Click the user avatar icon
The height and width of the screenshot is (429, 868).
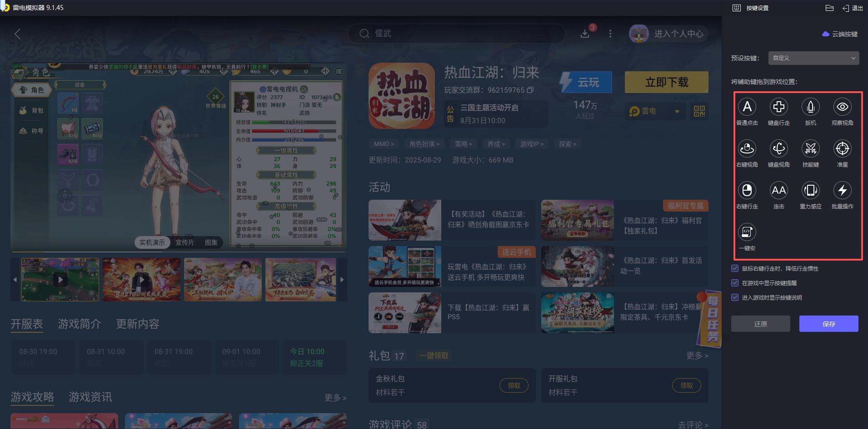pos(639,34)
